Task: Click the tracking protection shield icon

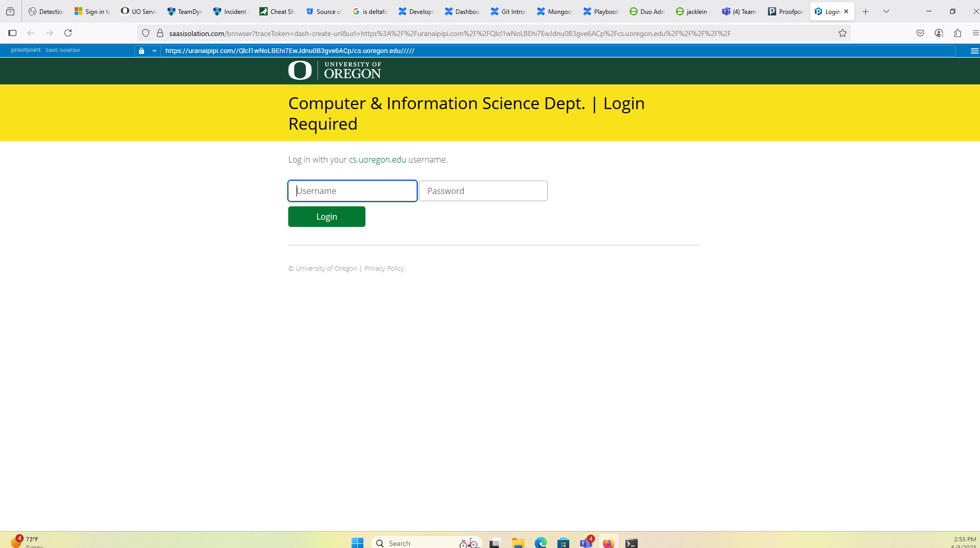Action: click(146, 33)
